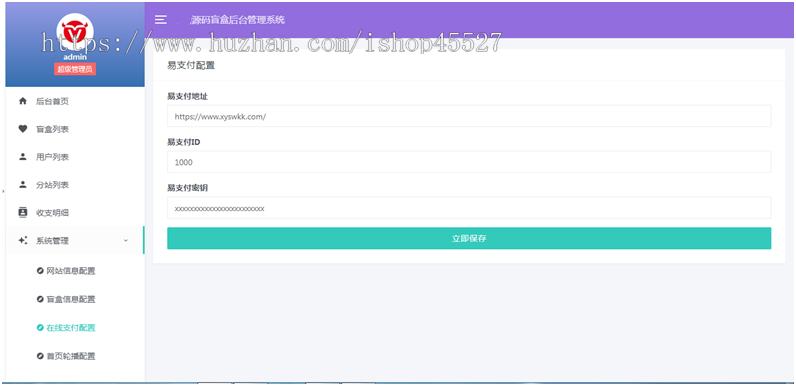
Task: Focus the 易支付ID input field
Action: click(469, 162)
